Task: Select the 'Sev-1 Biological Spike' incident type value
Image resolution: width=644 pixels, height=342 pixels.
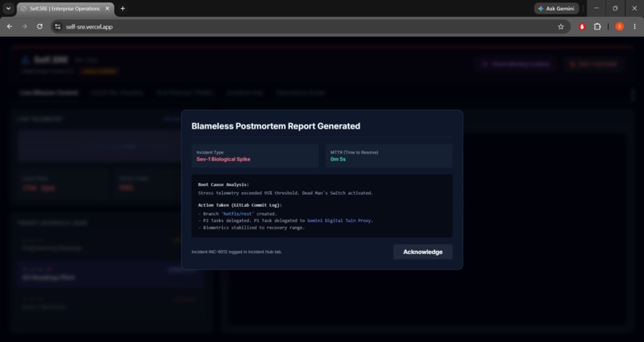Action: point(223,159)
